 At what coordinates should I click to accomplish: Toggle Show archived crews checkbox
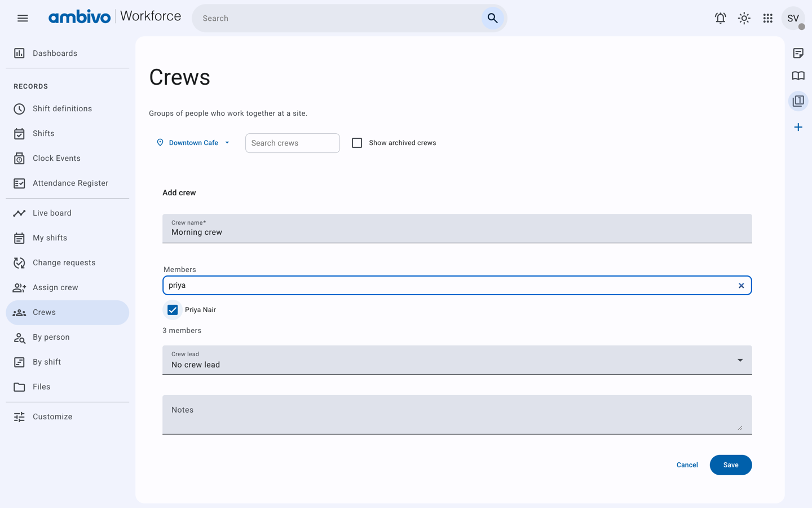(357, 143)
